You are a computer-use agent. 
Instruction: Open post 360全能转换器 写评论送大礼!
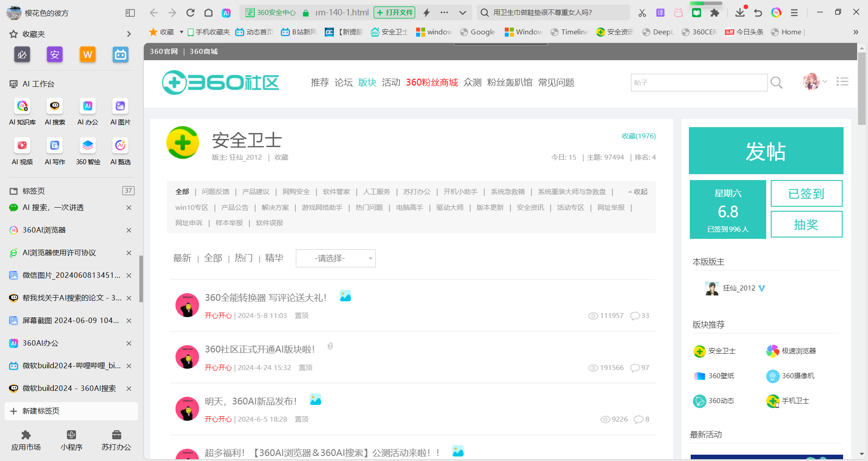tap(266, 298)
